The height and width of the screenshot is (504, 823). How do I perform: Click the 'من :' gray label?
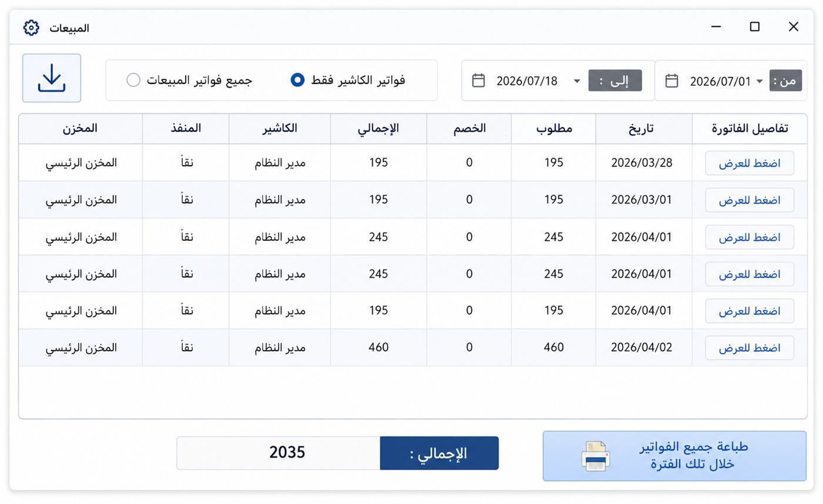click(785, 80)
